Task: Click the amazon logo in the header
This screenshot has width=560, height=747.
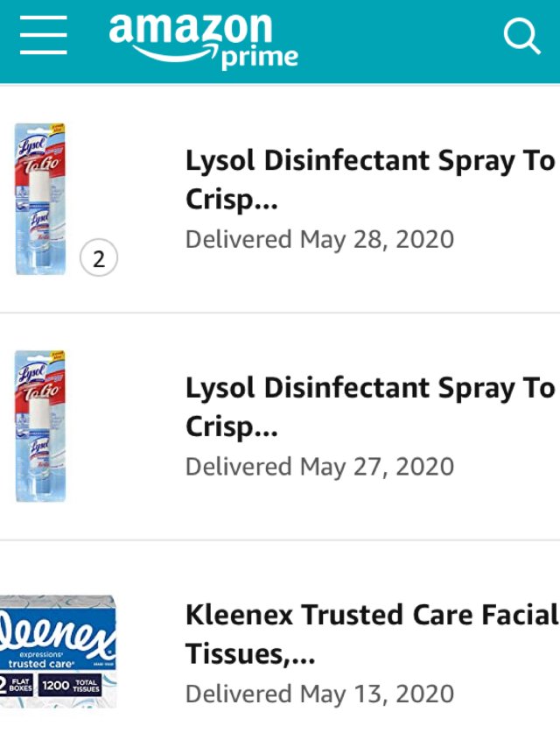Action: point(190,30)
